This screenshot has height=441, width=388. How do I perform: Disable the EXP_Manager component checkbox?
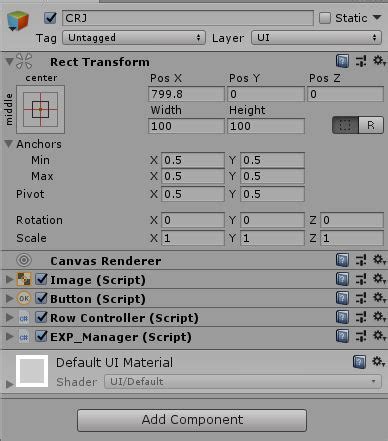tap(41, 336)
